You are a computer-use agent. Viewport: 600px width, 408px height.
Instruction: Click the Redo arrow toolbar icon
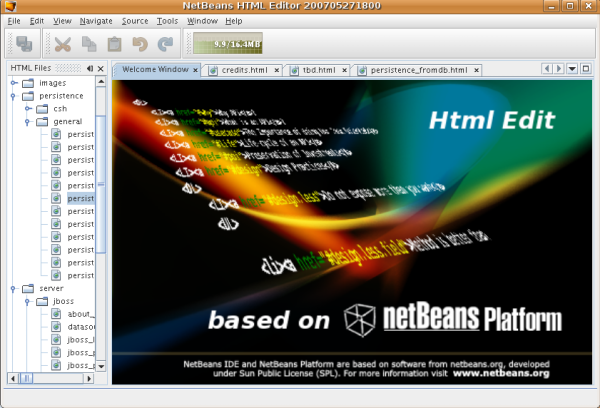tap(165, 44)
